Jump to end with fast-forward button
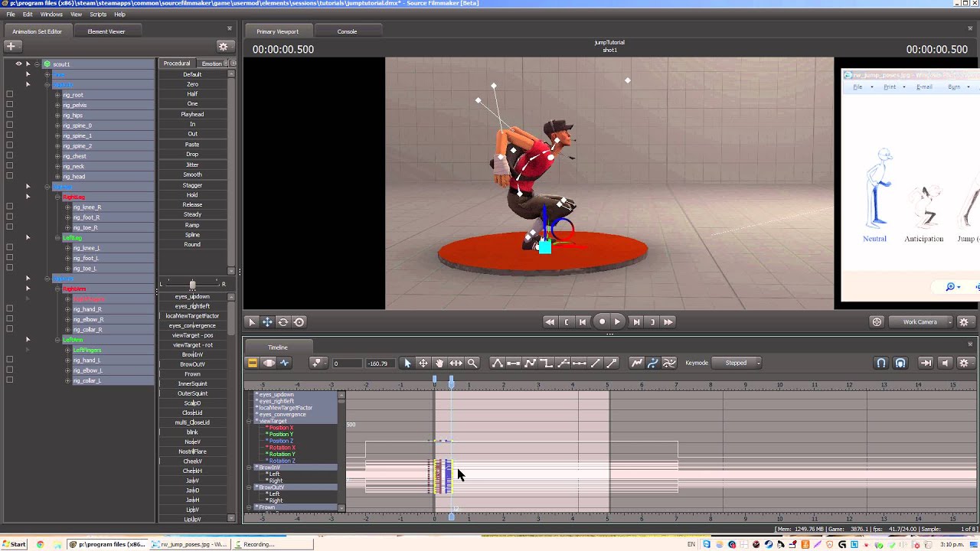The image size is (980, 551). (x=668, y=322)
